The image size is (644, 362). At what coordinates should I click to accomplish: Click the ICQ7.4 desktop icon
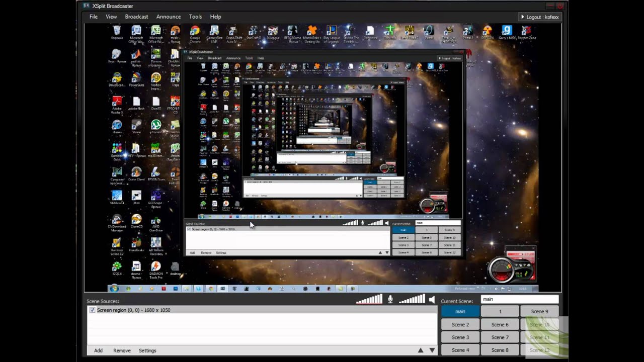pos(117,268)
